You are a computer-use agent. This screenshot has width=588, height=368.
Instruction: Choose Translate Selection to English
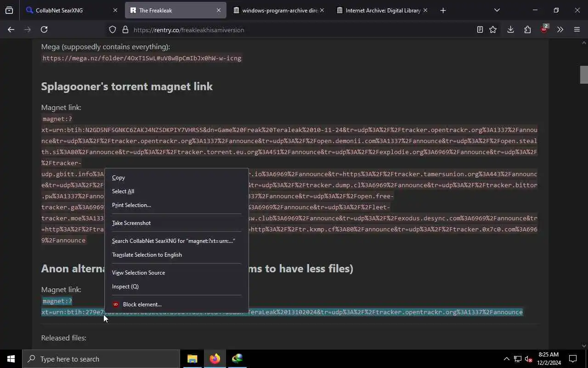(176, 255)
